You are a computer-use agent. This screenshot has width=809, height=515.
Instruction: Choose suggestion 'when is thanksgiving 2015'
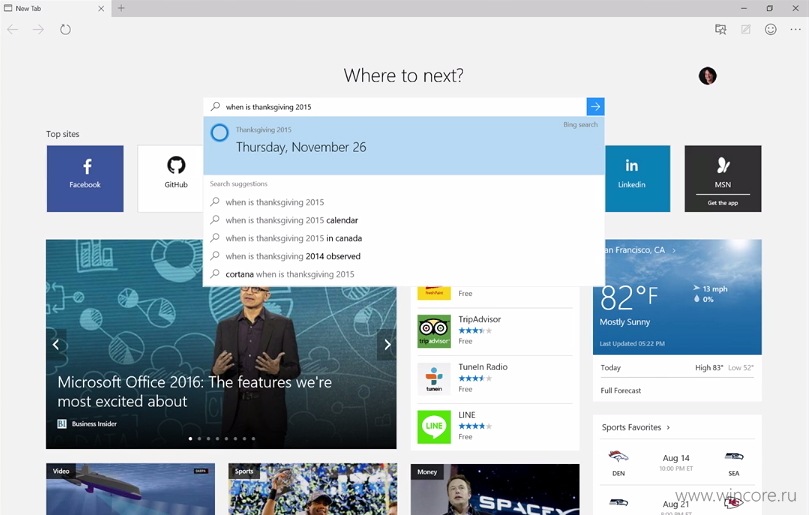404,202
